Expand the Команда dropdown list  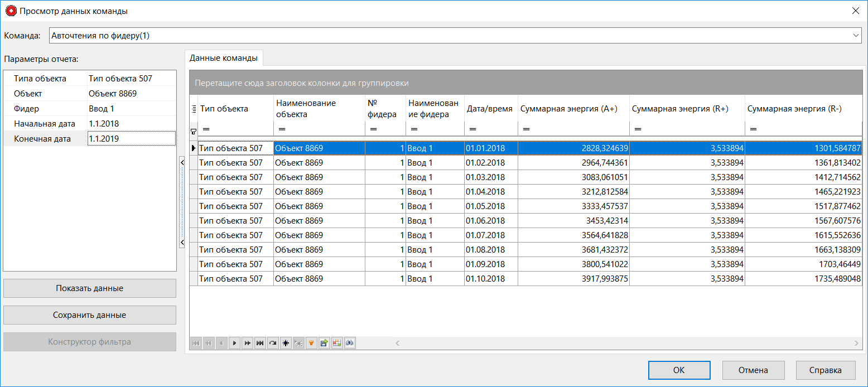pyautogui.click(x=855, y=35)
